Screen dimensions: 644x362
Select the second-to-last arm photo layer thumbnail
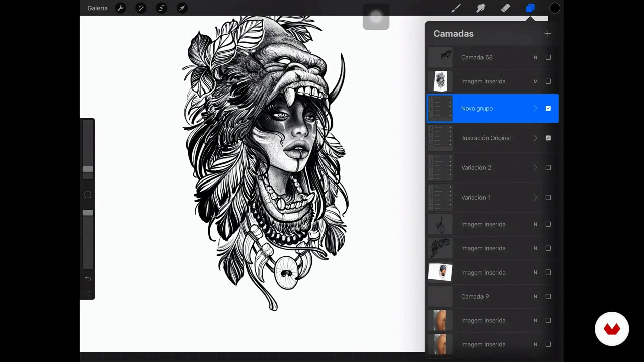pyautogui.click(x=440, y=320)
